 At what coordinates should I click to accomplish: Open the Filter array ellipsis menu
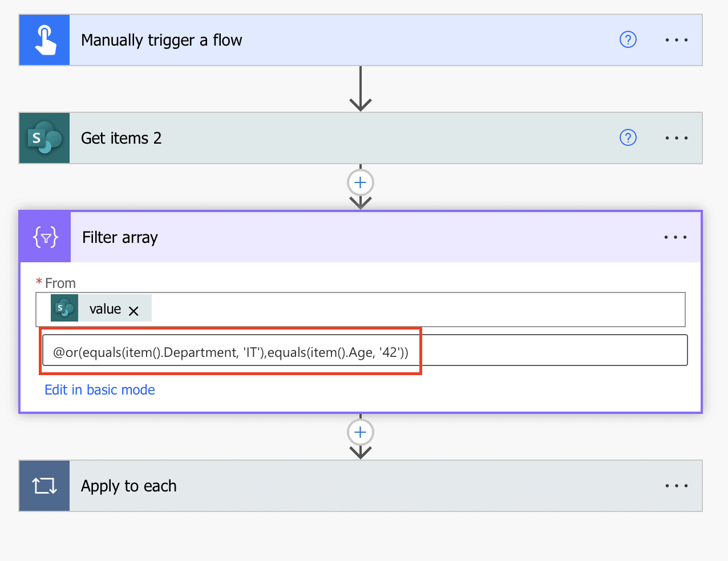(x=676, y=237)
